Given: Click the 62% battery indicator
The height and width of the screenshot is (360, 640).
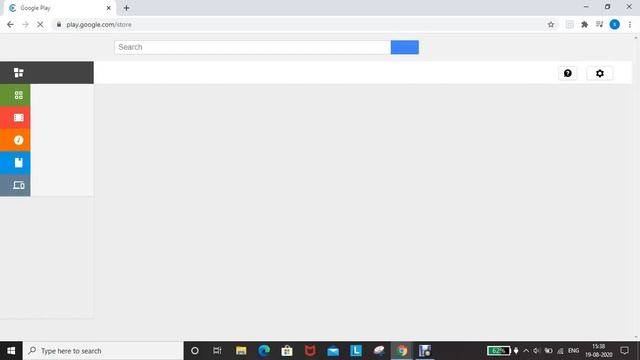Looking at the screenshot, I should coord(498,351).
